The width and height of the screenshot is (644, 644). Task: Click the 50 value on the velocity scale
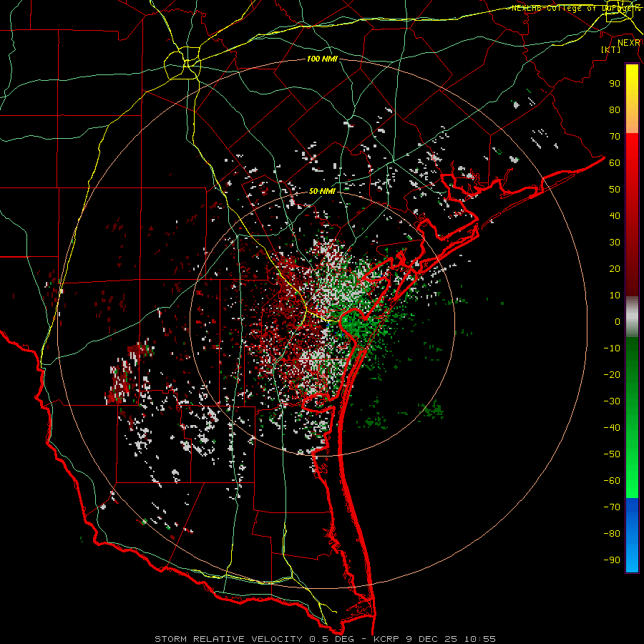[615, 190]
